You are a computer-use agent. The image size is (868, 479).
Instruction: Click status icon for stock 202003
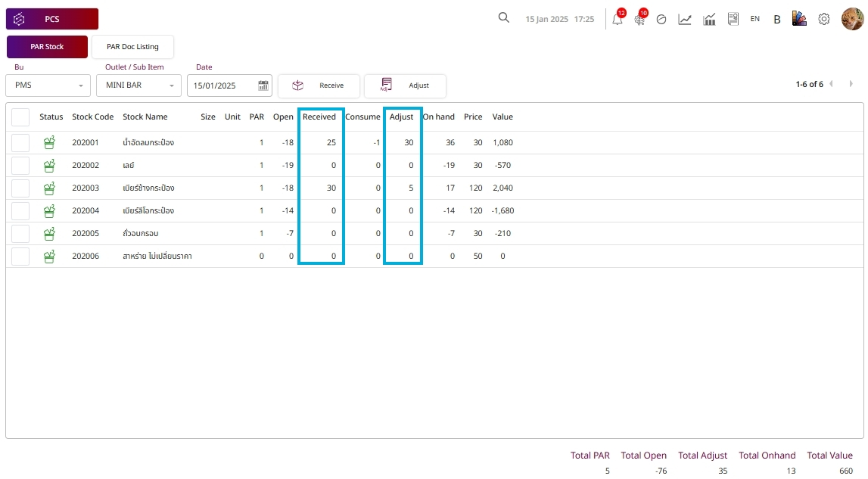pyautogui.click(x=50, y=188)
